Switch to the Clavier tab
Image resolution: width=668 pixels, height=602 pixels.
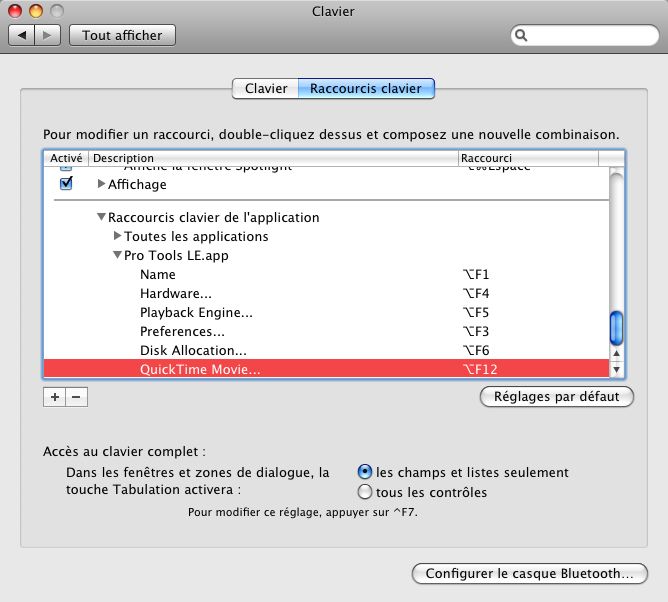(265, 88)
